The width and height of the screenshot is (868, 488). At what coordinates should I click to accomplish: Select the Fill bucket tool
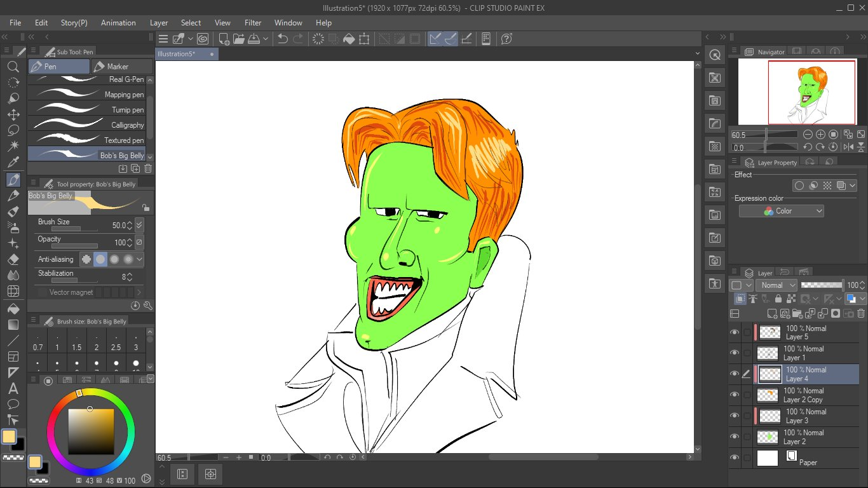(x=13, y=309)
